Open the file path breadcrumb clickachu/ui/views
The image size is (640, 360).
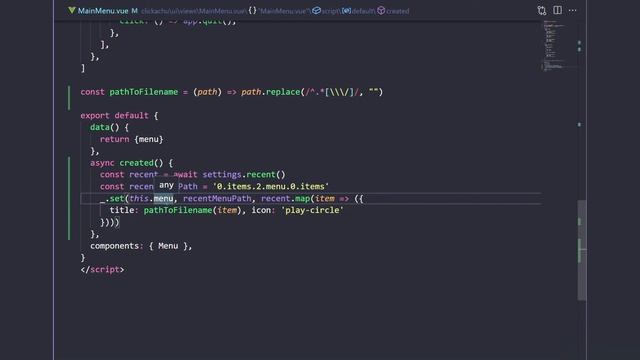(193, 11)
